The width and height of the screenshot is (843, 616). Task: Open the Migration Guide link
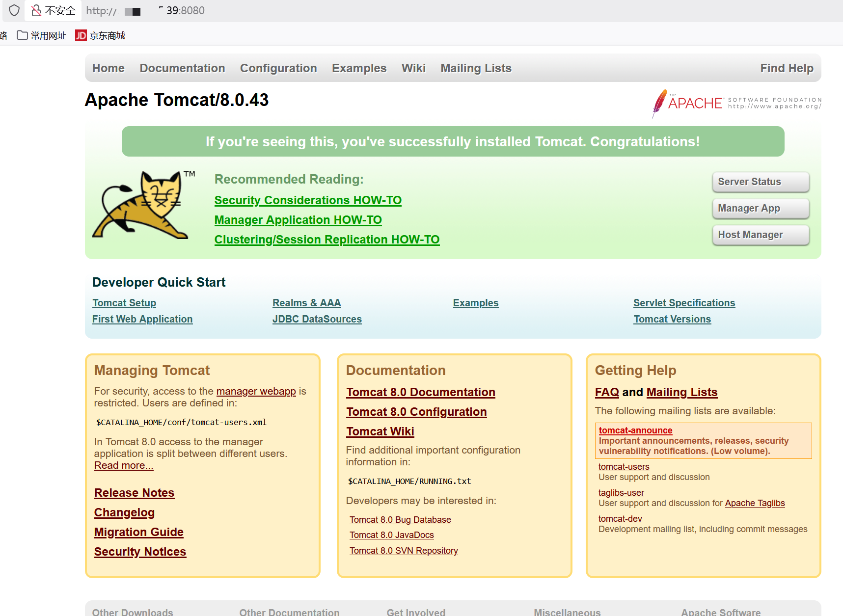pyautogui.click(x=139, y=532)
